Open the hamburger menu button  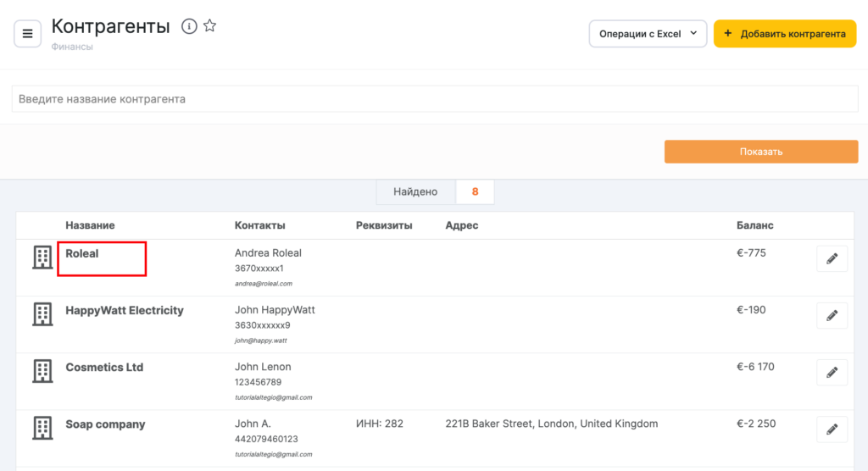click(x=27, y=34)
